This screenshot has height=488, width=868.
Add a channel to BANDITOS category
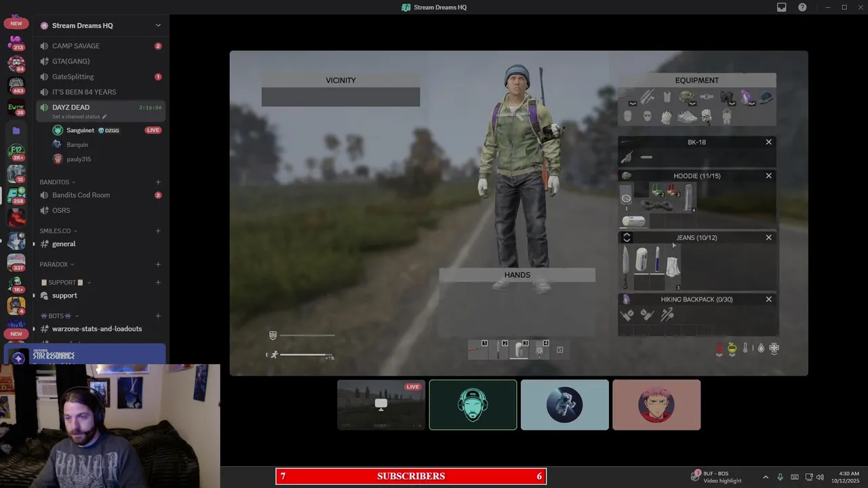158,182
